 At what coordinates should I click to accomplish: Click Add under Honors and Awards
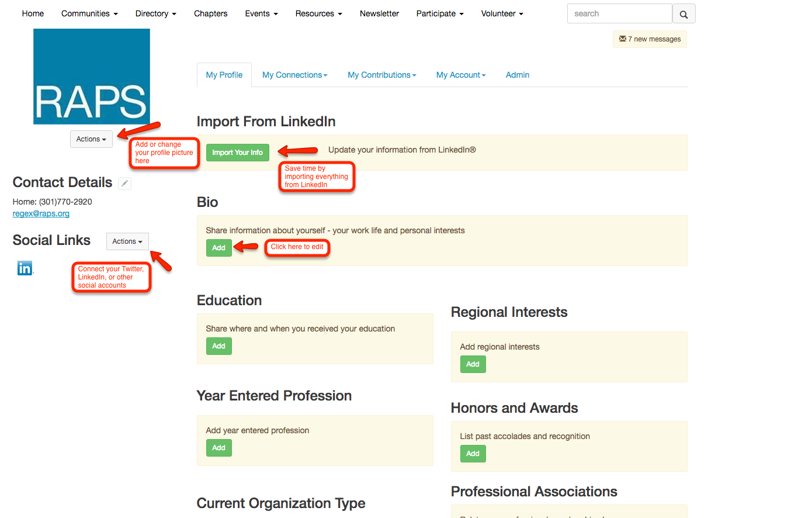(473, 454)
